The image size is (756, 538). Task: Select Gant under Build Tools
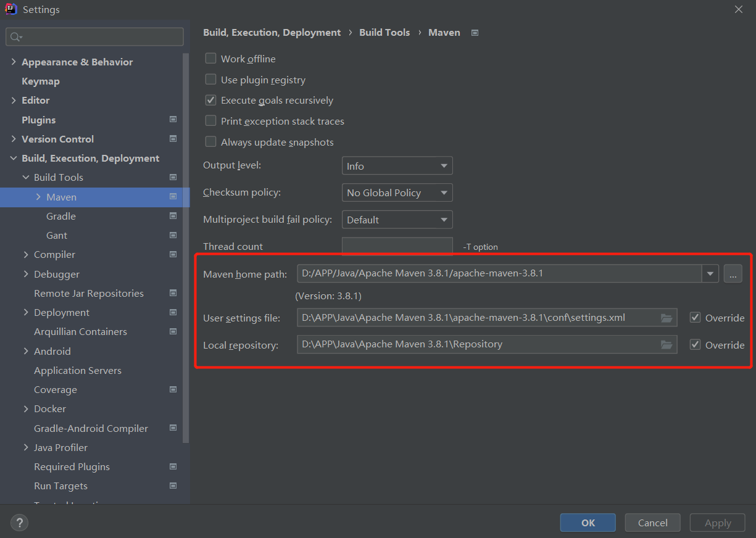(57, 235)
